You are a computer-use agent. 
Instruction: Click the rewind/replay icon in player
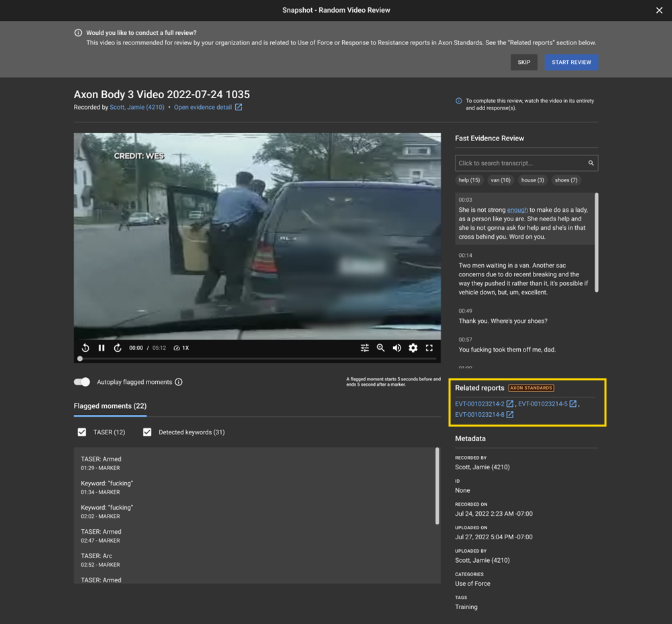tap(85, 348)
